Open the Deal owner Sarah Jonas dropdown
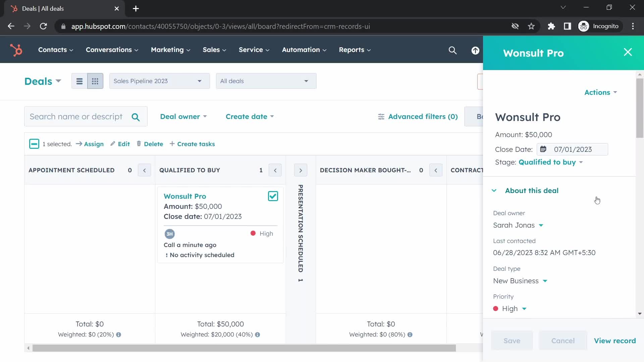644x362 pixels. point(541,225)
